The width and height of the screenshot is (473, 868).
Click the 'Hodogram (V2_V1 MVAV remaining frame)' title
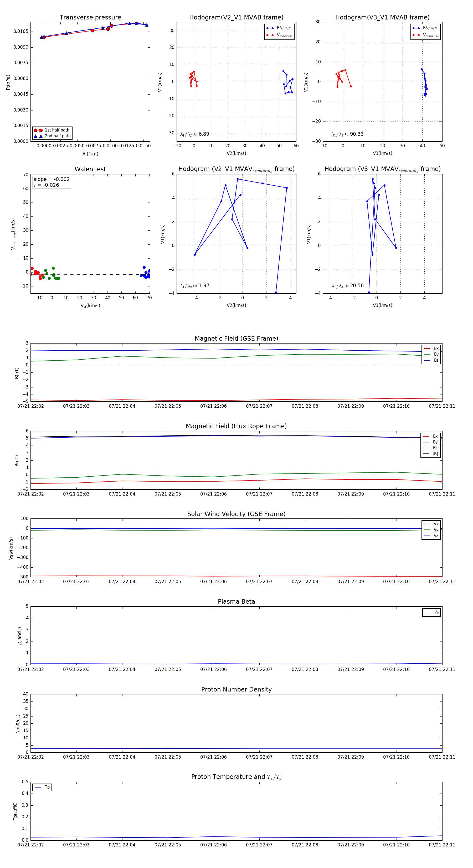(236, 169)
